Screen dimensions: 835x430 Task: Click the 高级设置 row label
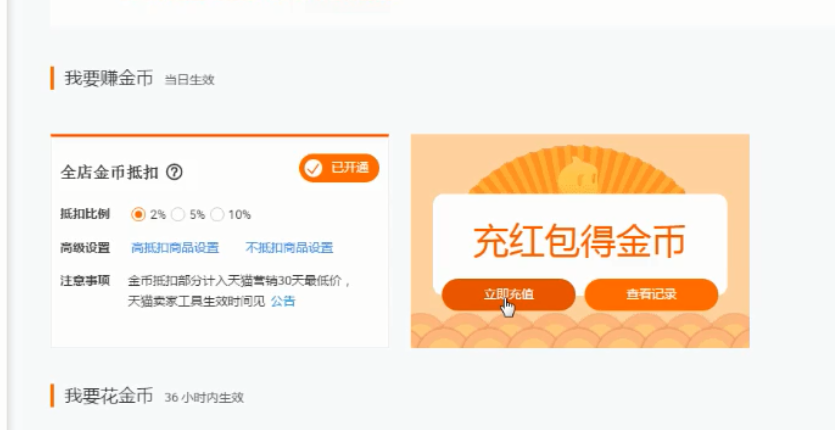(85, 248)
